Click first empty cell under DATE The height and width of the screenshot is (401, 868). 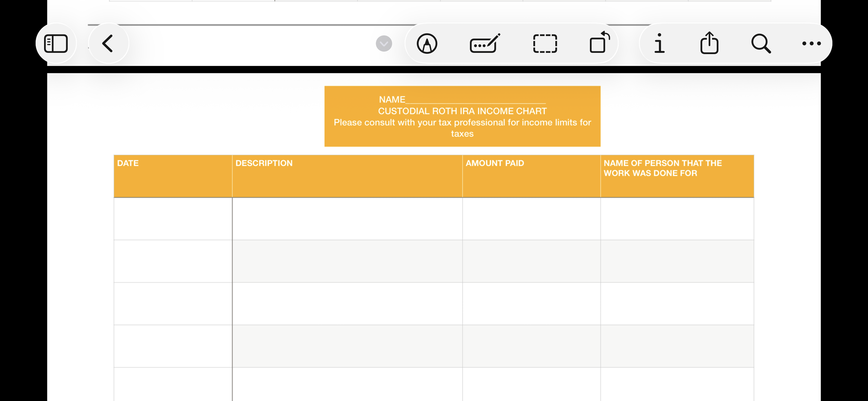point(173,219)
